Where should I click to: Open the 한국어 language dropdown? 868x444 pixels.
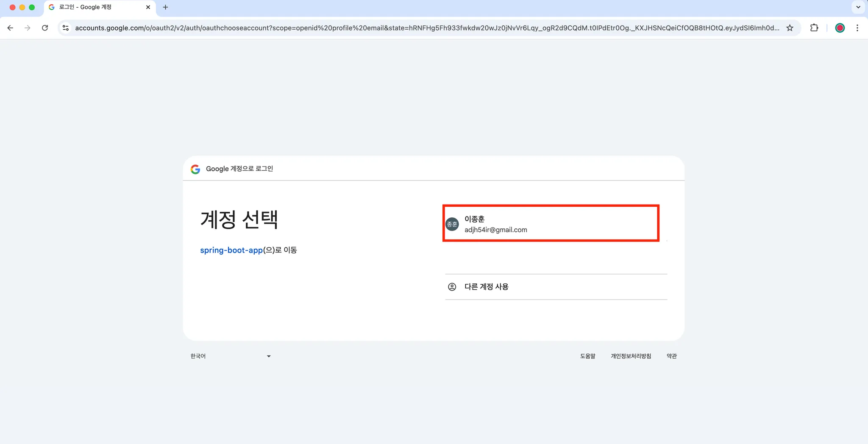230,356
